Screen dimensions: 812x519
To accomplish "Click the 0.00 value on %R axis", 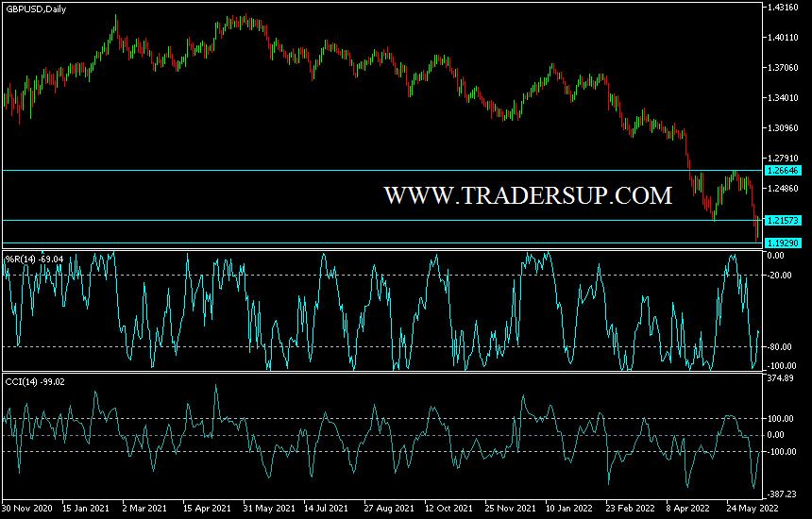I will tap(776, 256).
